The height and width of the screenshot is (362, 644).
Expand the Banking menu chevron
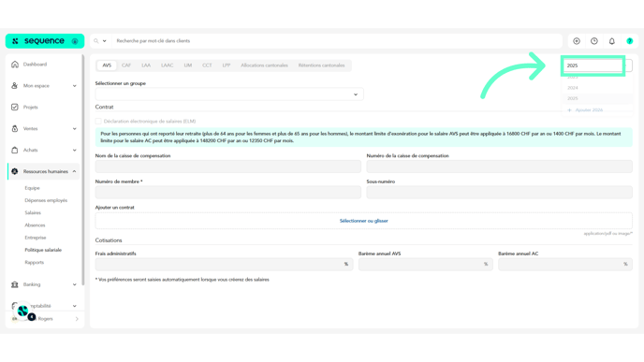coord(74,284)
